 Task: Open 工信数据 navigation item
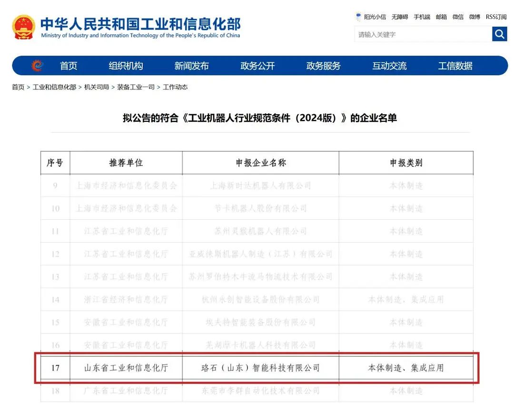tap(455, 66)
